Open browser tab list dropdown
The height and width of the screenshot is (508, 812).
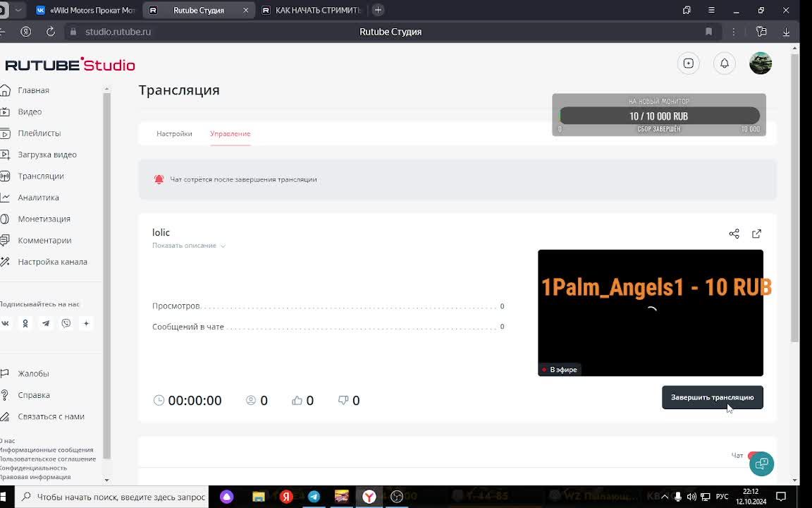tap(18, 10)
